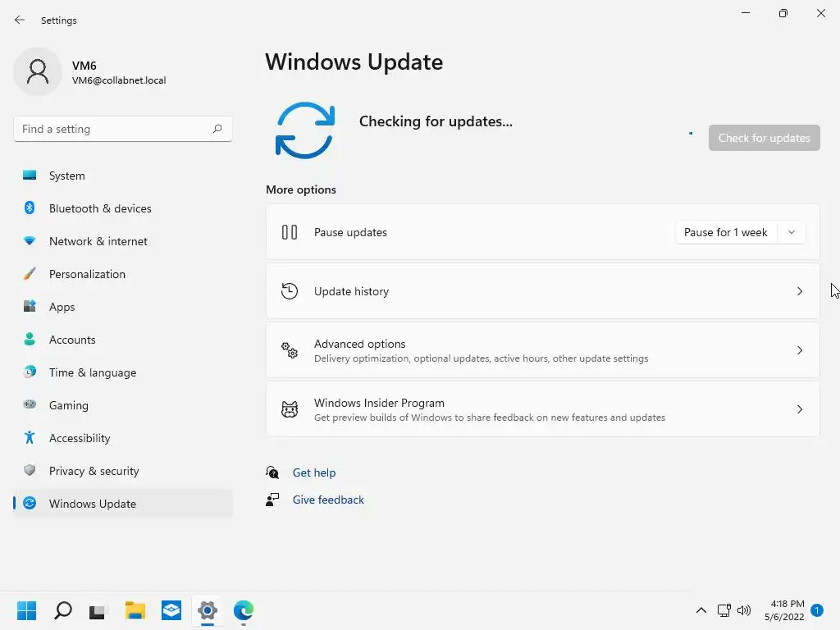Click the Get help headset icon
Screen dimensions: 840x630
pos(272,472)
